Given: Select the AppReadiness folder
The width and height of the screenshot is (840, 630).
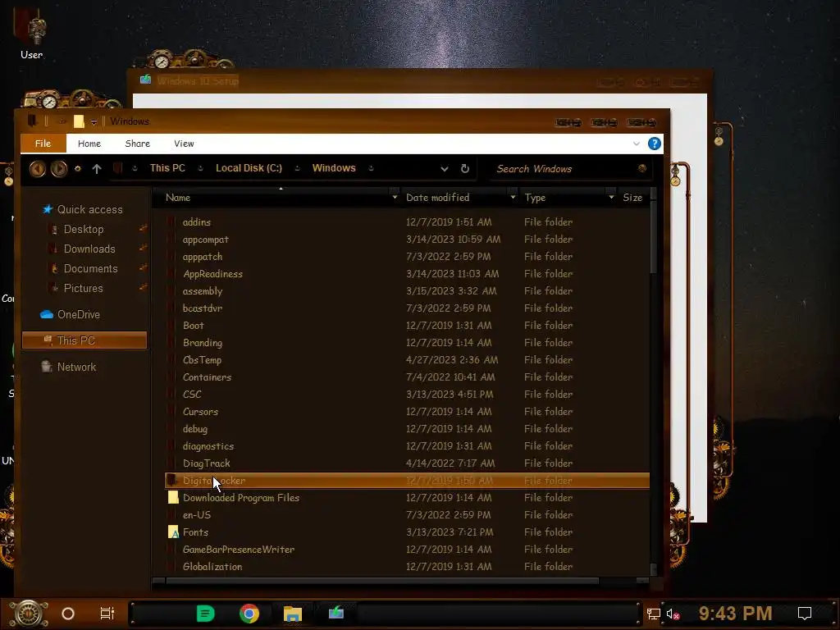Looking at the screenshot, I should click(x=407, y=274).
